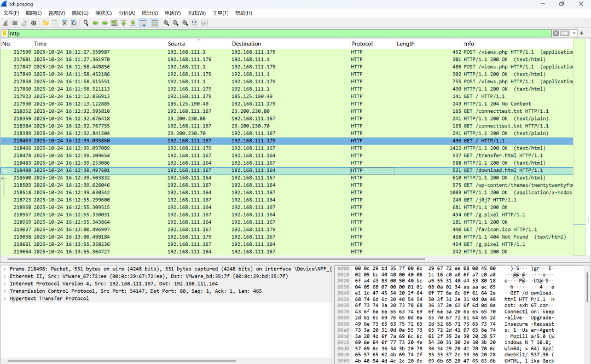Toggle packet list colorization

tap(154, 23)
